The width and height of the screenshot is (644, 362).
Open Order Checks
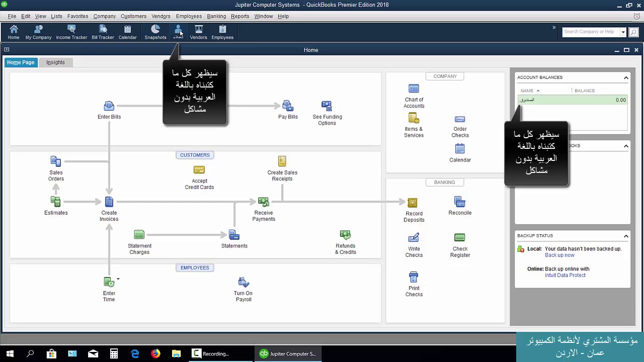pyautogui.click(x=460, y=126)
